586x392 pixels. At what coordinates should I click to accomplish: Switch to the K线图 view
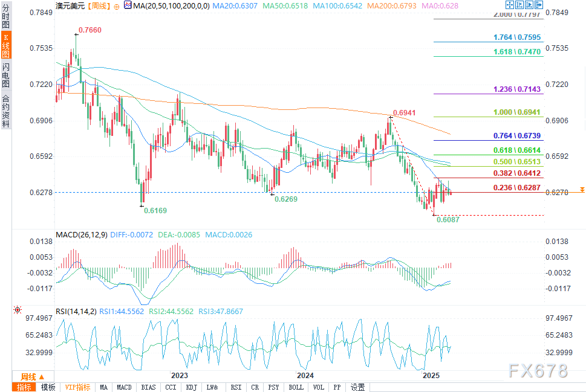click(6, 45)
